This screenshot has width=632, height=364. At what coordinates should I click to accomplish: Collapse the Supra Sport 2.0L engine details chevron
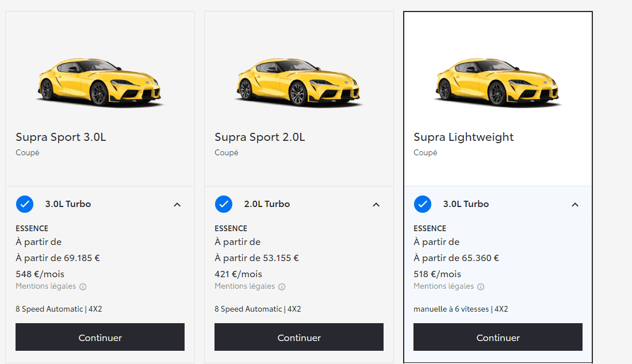click(x=376, y=205)
